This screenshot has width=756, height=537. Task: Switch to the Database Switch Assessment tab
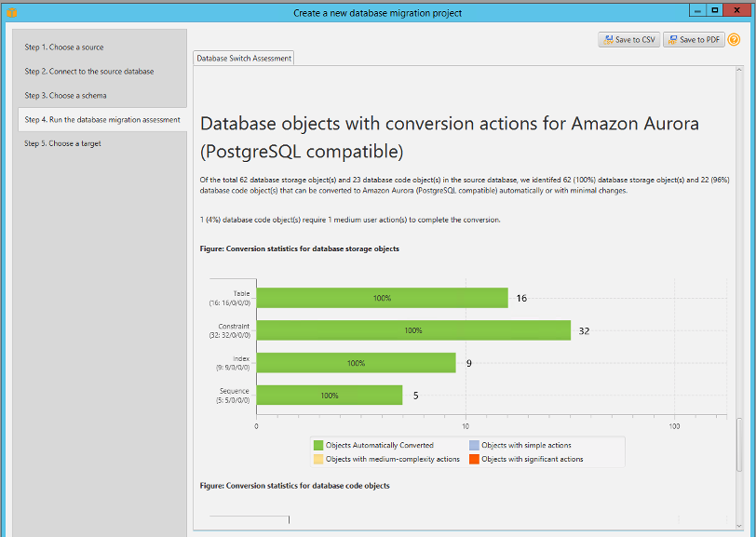[242, 57]
